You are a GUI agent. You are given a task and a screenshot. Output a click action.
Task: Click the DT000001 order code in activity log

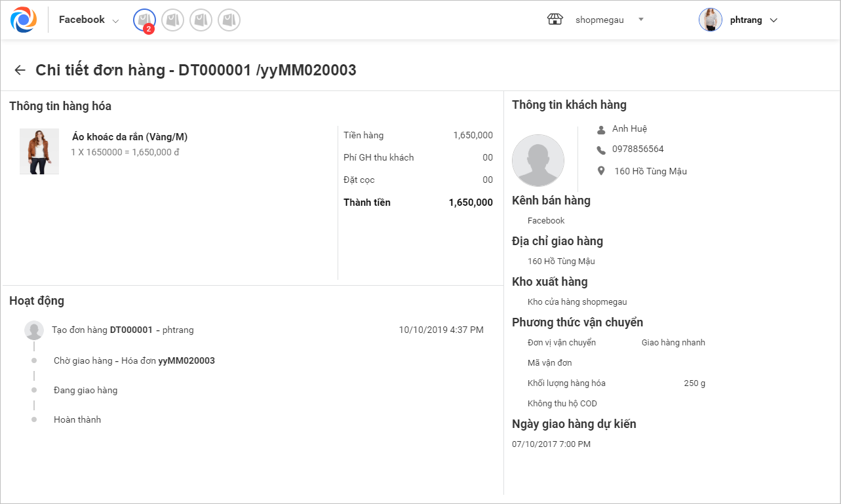click(x=131, y=330)
